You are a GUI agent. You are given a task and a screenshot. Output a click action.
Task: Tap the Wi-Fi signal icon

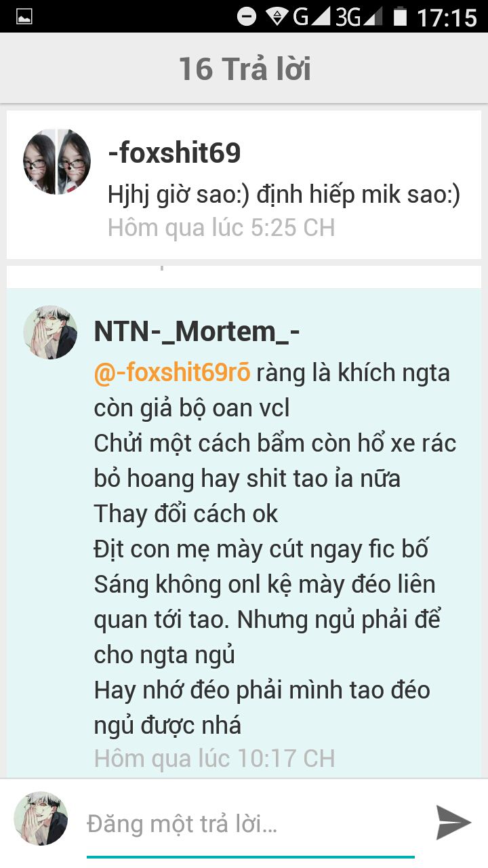(x=277, y=16)
